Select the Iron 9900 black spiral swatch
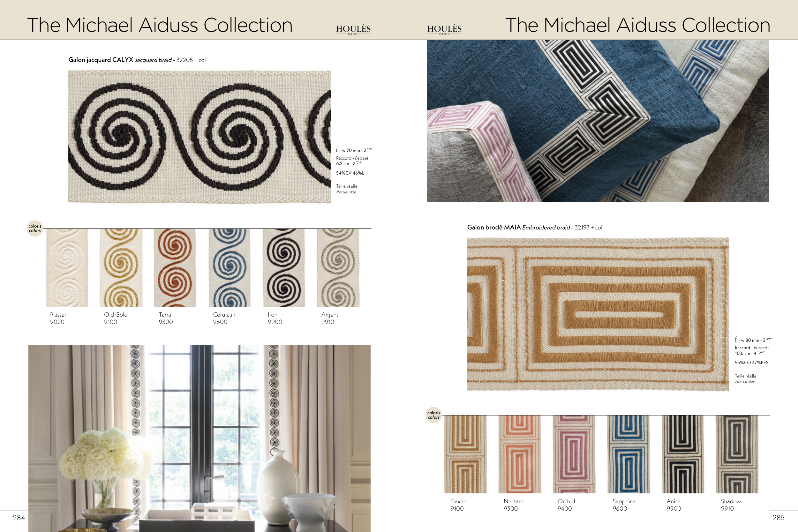This screenshot has height=532, width=798. [x=284, y=268]
